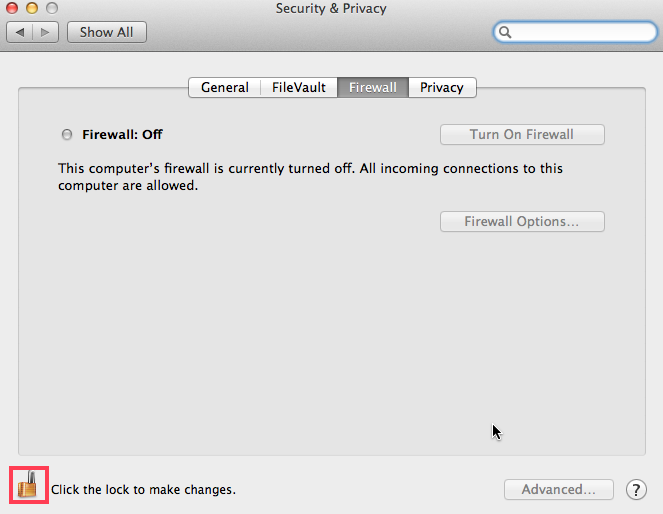Minimize window with the yellow button
The width and height of the screenshot is (663, 514).
point(32,8)
